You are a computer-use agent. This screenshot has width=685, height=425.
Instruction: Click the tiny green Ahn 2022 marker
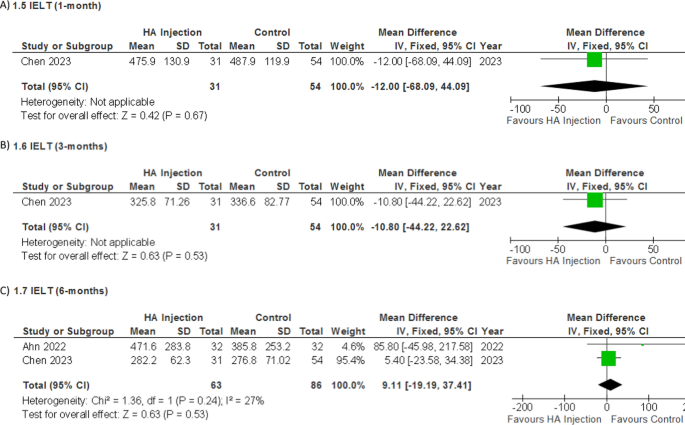[642, 343]
